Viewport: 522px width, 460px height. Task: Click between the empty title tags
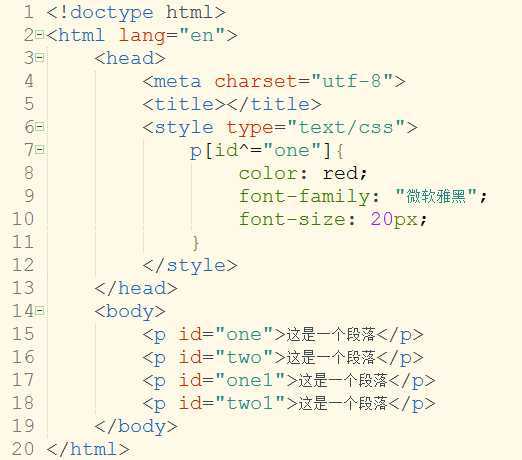(x=227, y=104)
